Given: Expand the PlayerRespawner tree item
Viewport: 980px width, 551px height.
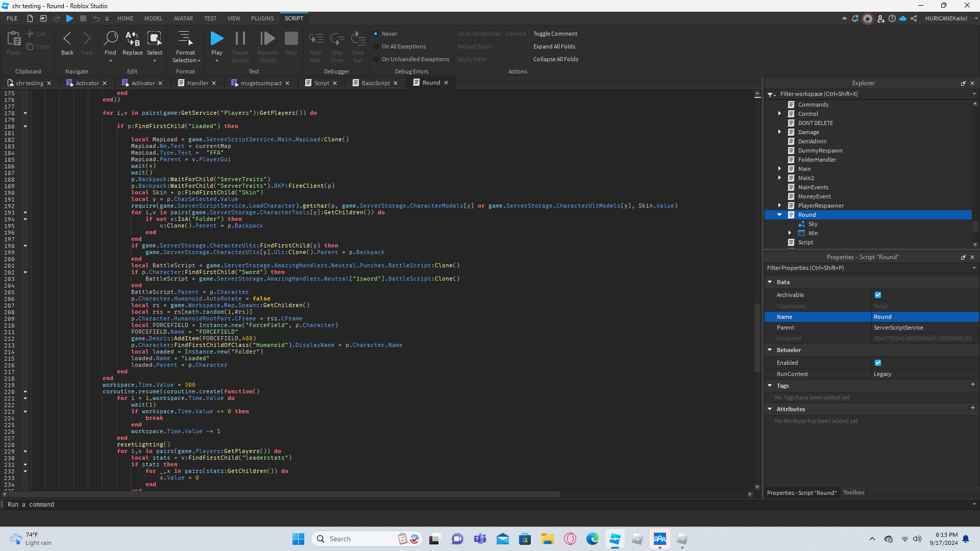Looking at the screenshot, I should point(779,206).
